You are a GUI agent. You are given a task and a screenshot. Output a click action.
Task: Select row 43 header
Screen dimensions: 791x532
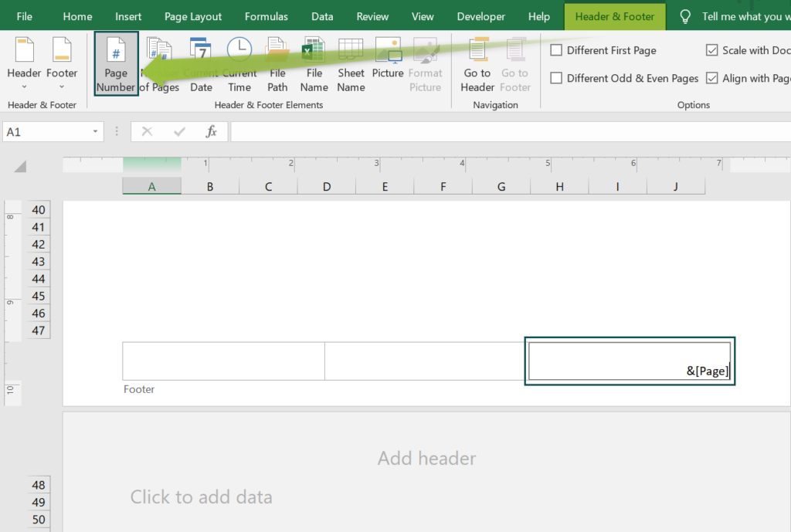pyautogui.click(x=39, y=262)
